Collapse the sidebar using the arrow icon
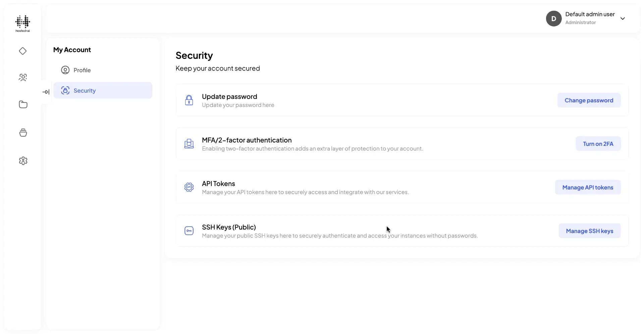The width and height of the screenshot is (644, 334). [x=46, y=92]
